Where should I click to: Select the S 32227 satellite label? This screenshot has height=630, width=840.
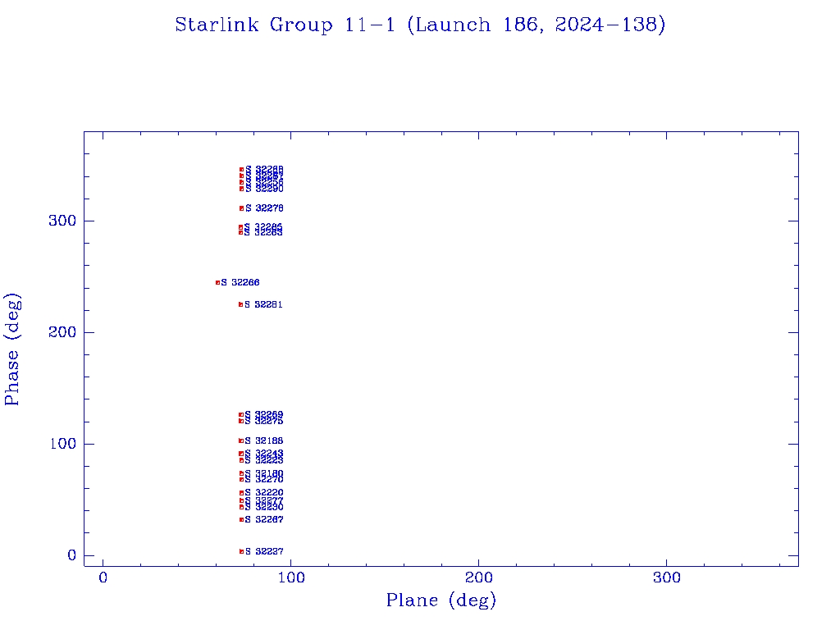point(264,551)
